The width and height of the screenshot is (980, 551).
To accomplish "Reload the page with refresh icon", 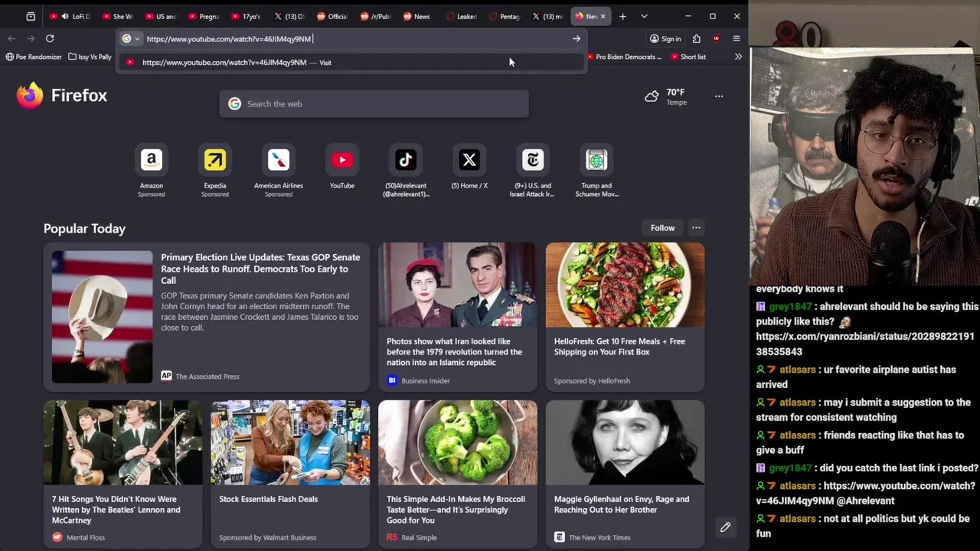I will tap(50, 38).
